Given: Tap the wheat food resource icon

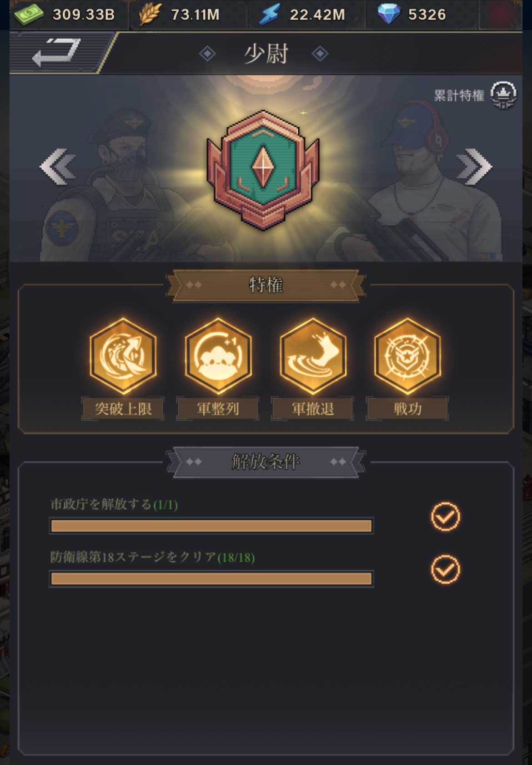Looking at the screenshot, I should tap(150, 14).
